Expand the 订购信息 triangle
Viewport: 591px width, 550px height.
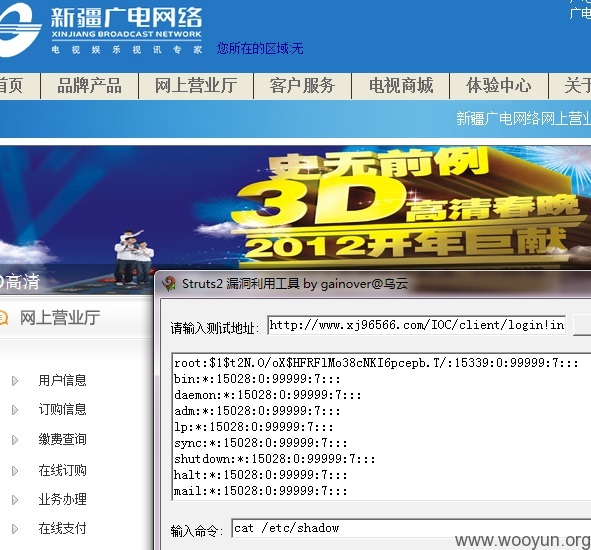(15, 410)
